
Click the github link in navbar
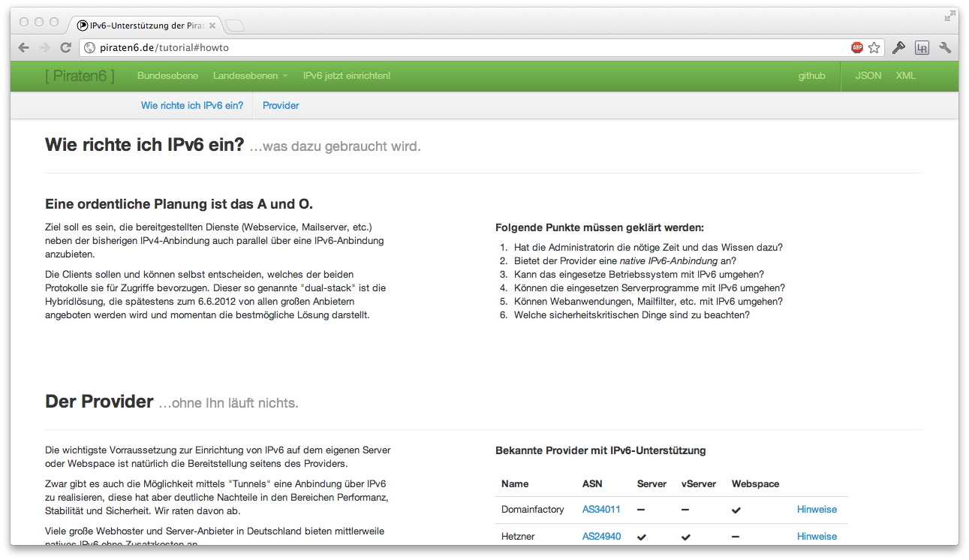pos(811,76)
